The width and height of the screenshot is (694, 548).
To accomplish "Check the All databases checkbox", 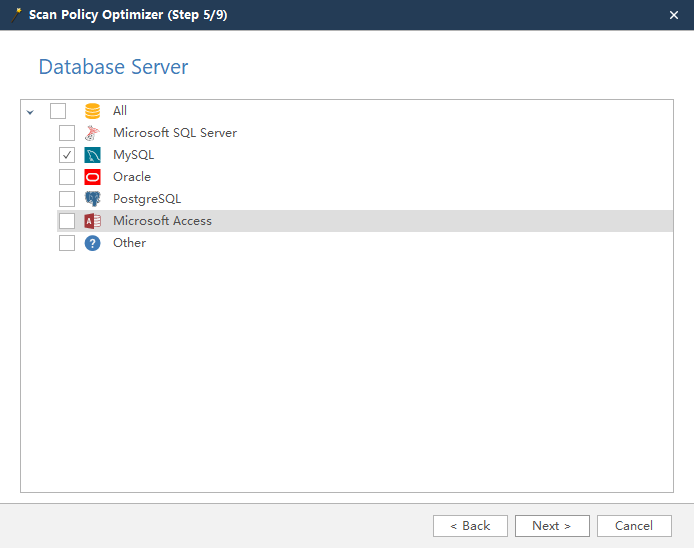I will point(58,111).
